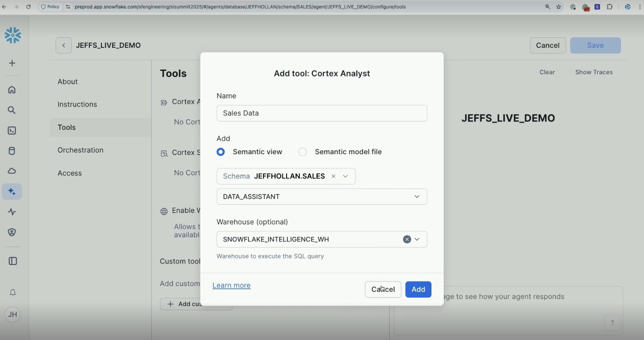Screen dimensions: 644x340
Task: Open the AI & ML sparkle icon
Action: tap(12, 191)
